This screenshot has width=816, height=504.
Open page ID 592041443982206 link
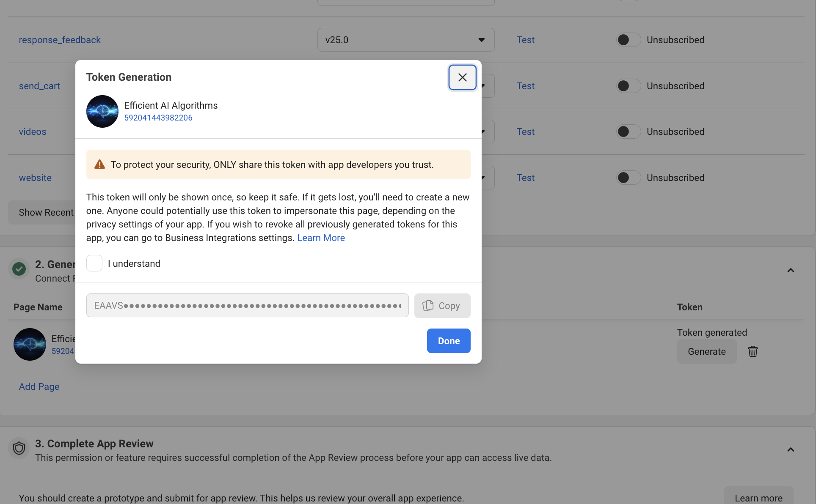pyautogui.click(x=158, y=118)
